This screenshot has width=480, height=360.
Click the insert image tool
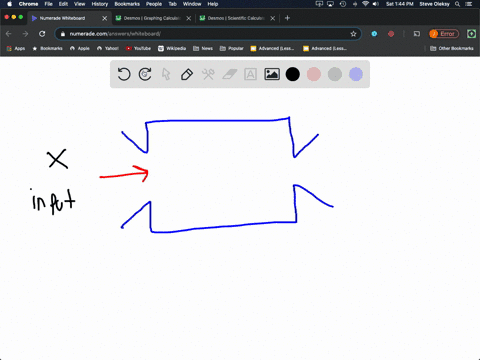[x=272, y=74]
